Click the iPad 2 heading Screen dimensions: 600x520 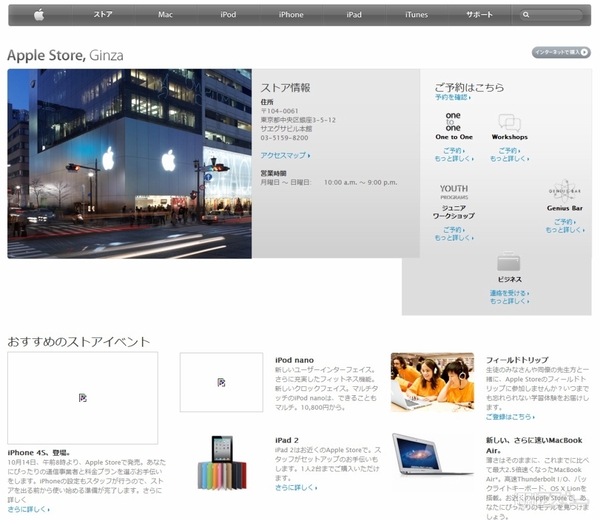click(287, 440)
